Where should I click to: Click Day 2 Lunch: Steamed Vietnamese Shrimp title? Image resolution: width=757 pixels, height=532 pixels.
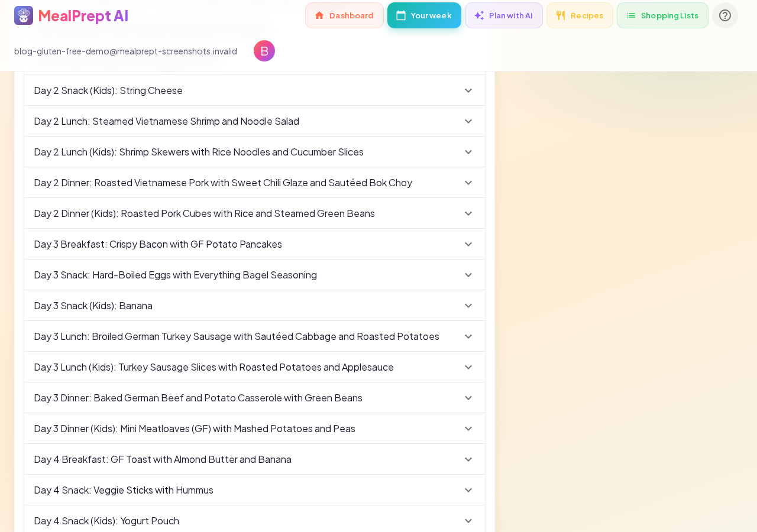click(x=167, y=121)
